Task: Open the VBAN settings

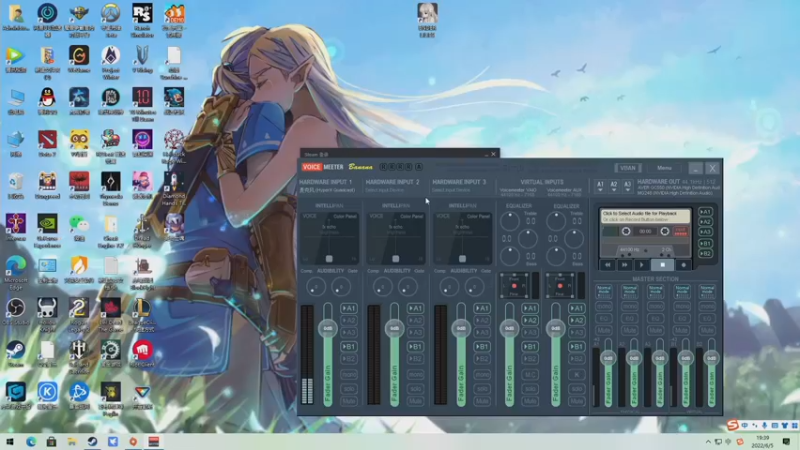Action: (628, 168)
